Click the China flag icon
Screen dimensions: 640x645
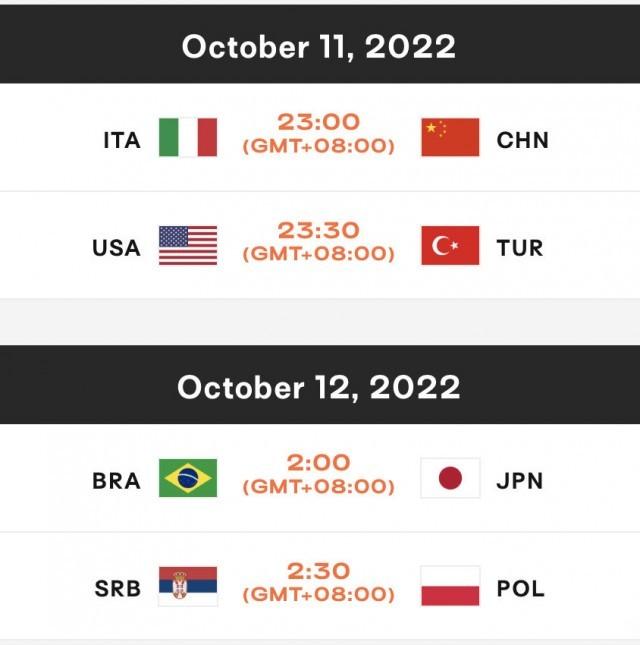pos(450,138)
